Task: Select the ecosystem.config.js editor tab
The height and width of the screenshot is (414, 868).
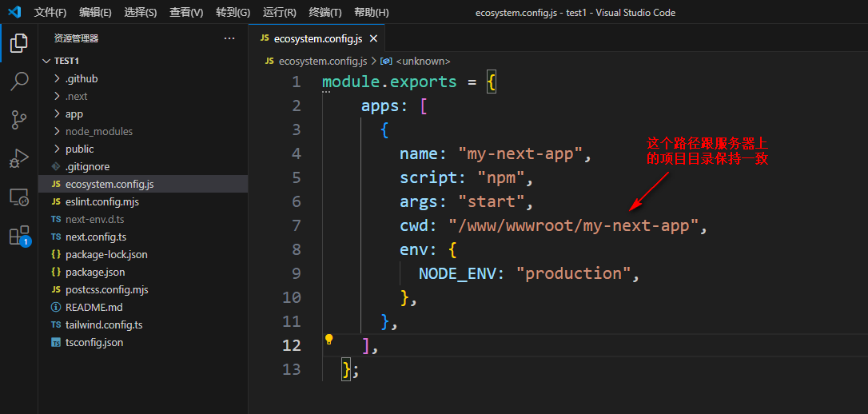Action: click(317, 38)
